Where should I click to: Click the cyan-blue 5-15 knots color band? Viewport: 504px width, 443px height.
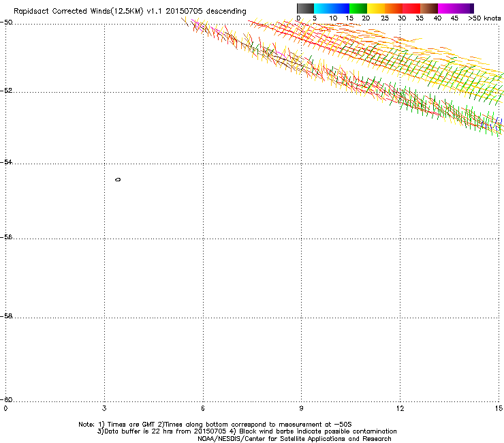click(332, 8)
